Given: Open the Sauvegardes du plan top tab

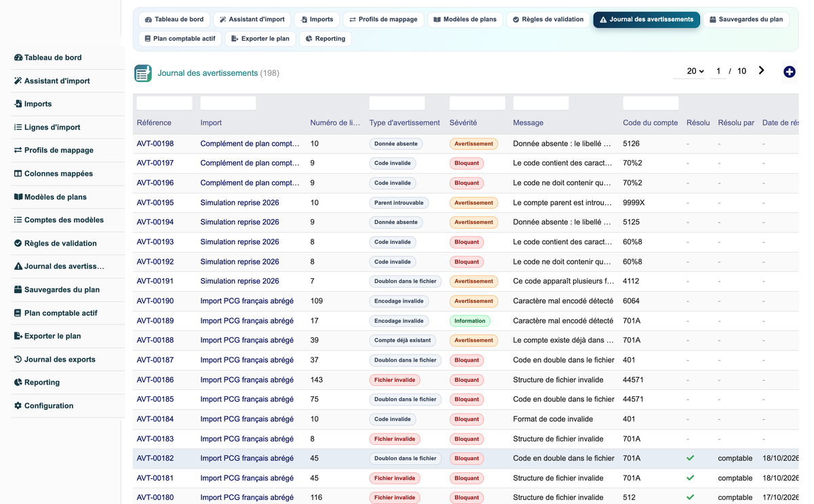Looking at the screenshot, I should [746, 20].
